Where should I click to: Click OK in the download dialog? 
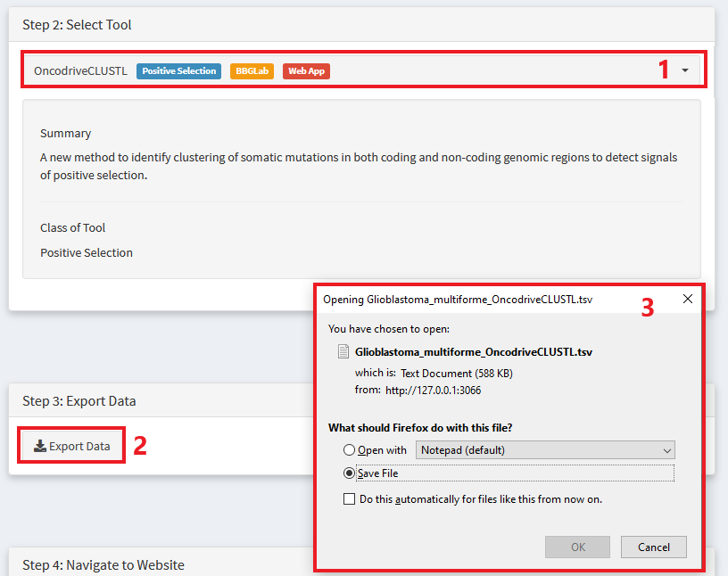(577, 547)
